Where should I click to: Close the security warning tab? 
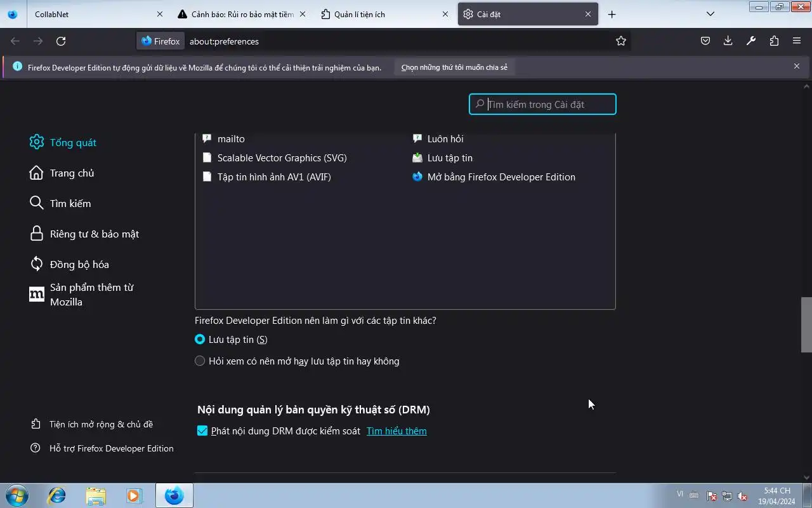[x=302, y=14]
